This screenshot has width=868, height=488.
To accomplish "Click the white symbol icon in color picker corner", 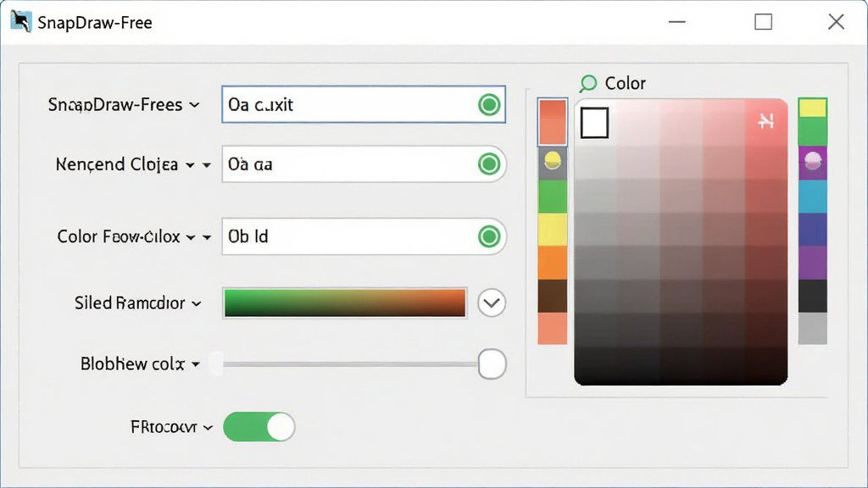I will pos(765,120).
